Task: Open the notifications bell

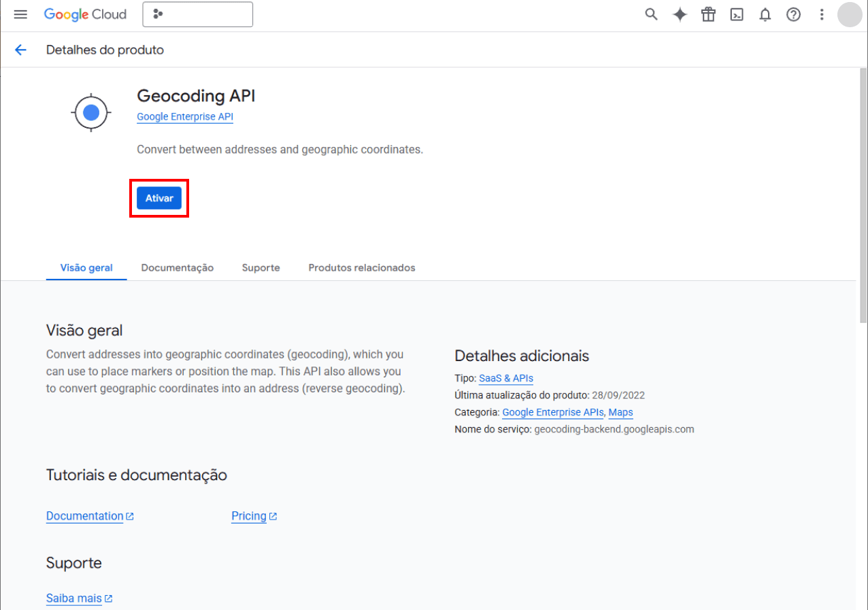Action: (x=765, y=14)
